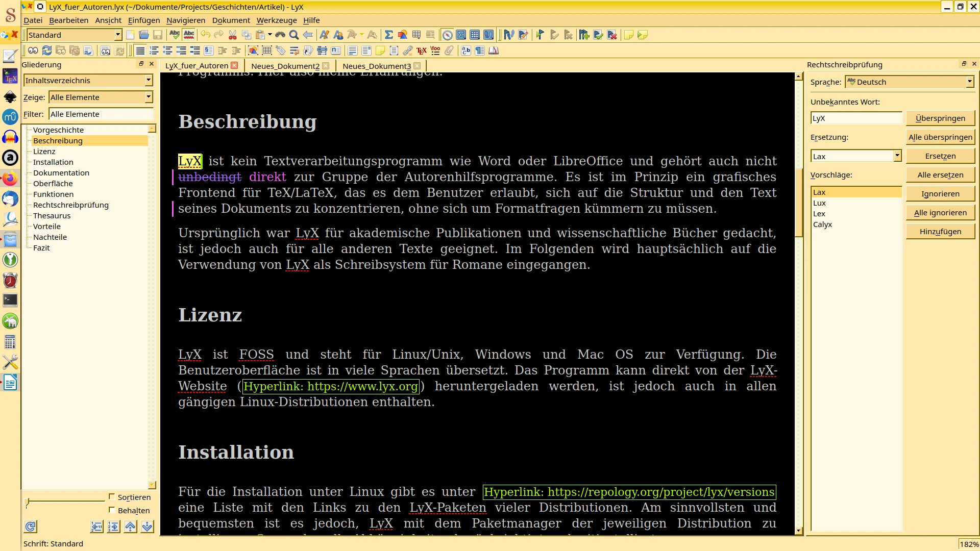The width and height of the screenshot is (980, 551).
Task: Toggle math toolbar Sigma button
Action: point(461,35)
